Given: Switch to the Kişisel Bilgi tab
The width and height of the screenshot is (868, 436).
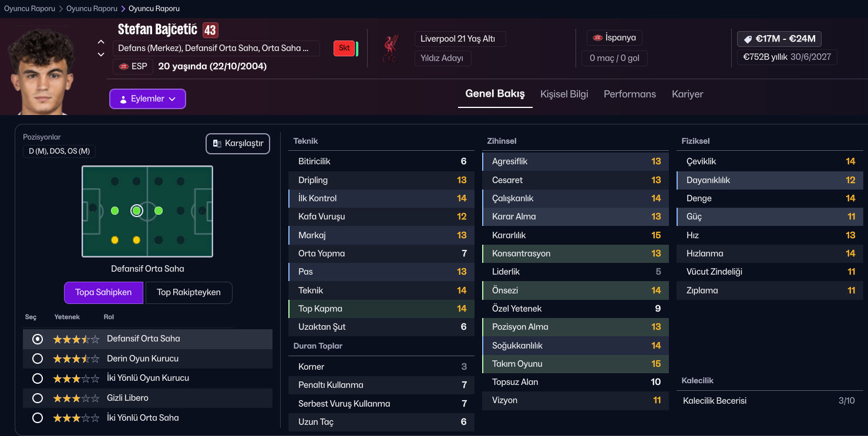Looking at the screenshot, I should coord(564,94).
